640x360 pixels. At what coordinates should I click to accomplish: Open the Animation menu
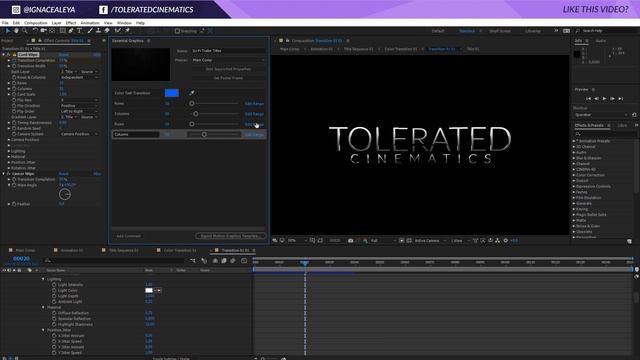(x=90, y=23)
